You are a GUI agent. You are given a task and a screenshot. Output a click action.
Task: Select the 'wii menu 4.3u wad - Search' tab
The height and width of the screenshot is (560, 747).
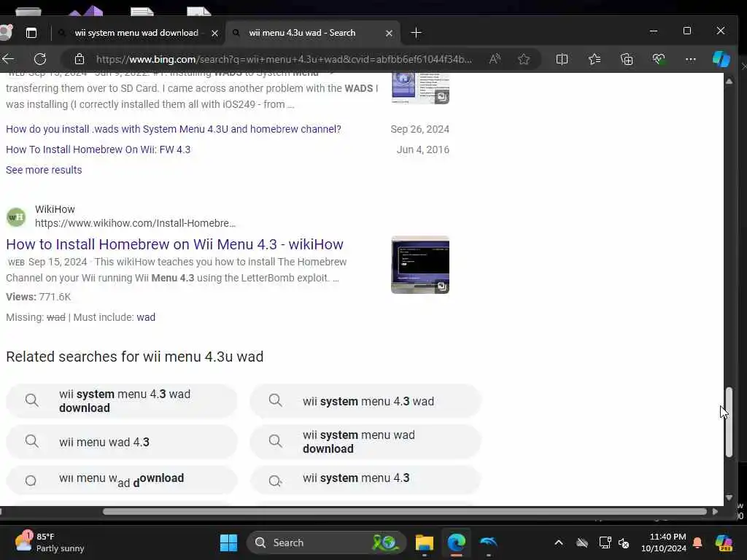coord(302,33)
